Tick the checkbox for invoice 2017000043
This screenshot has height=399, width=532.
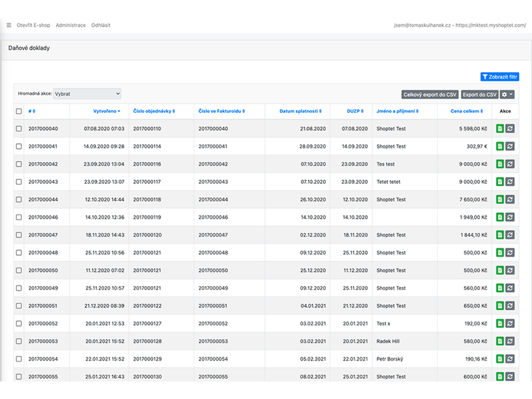click(x=19, y=181)
